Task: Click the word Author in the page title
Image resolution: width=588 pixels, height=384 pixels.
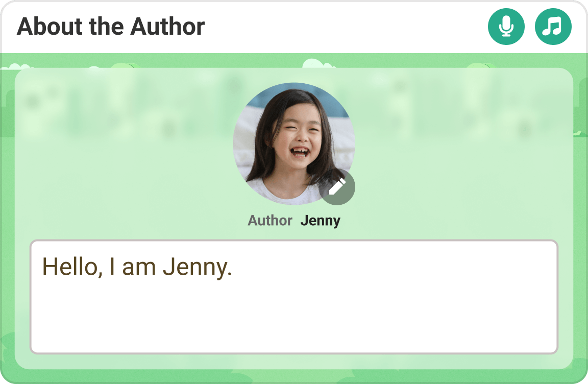Action: [x=167, y=27]
